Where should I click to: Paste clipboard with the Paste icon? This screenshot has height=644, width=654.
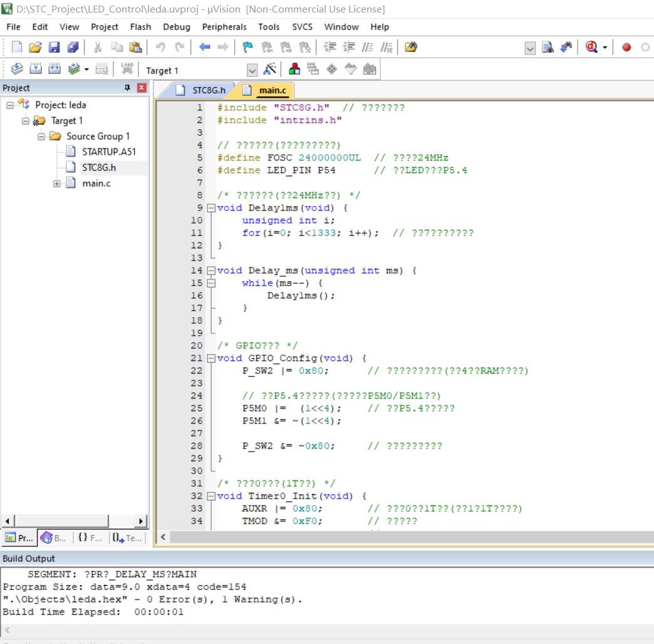135,47
